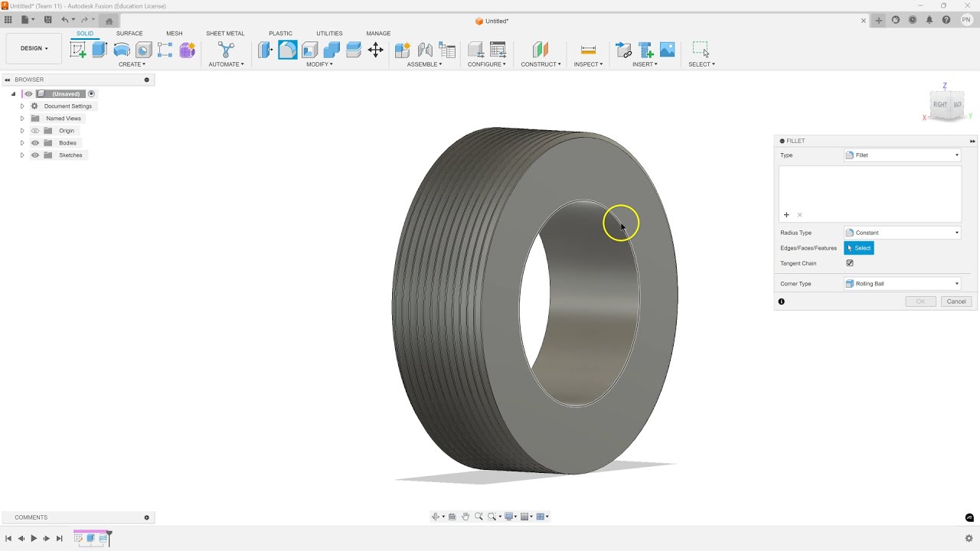
Task: Expand the Bodies node
Action: click(x=22, y=143)
